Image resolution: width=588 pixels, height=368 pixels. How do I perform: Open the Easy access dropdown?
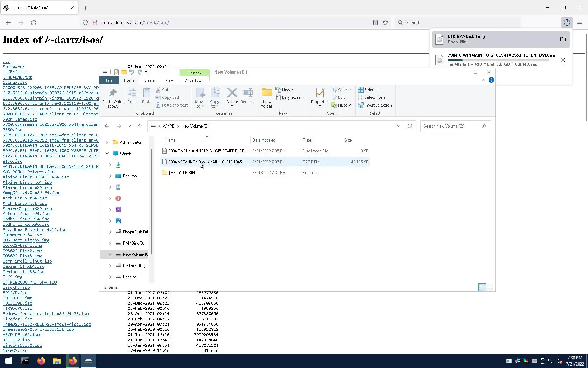290,97
